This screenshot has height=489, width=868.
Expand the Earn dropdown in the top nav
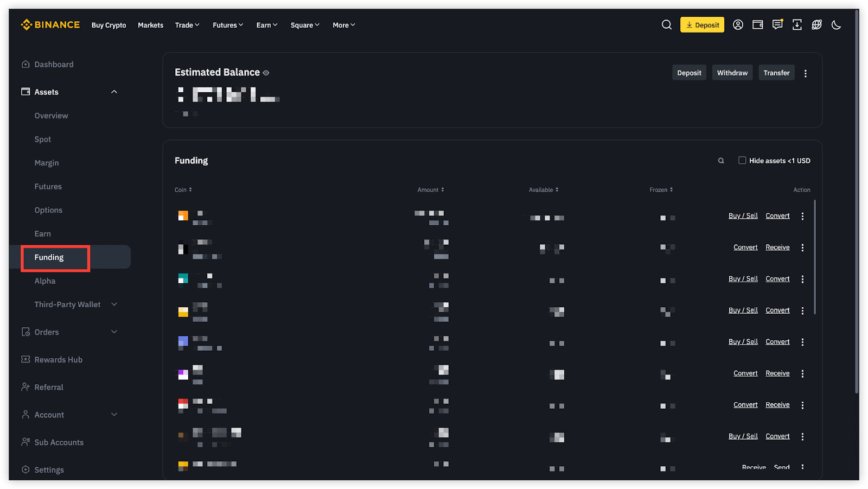pos(267,25)
